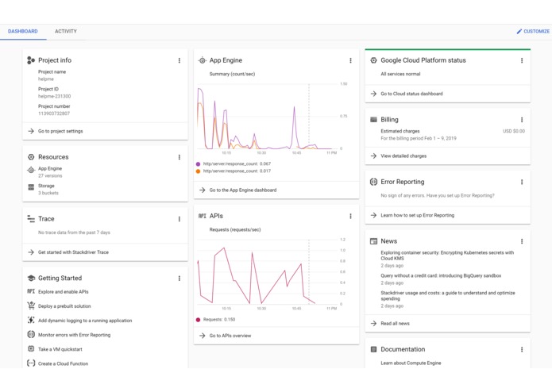The width and height of the screenshot is (552, 392).
Task: Click the App Engine icon in Resources
Action: point(31,170)
